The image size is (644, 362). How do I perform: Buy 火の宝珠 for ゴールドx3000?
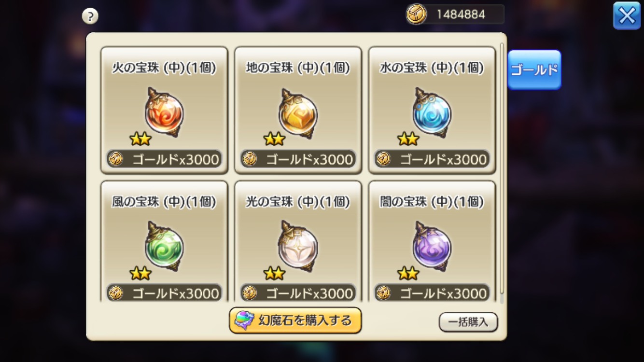[164, 159]
